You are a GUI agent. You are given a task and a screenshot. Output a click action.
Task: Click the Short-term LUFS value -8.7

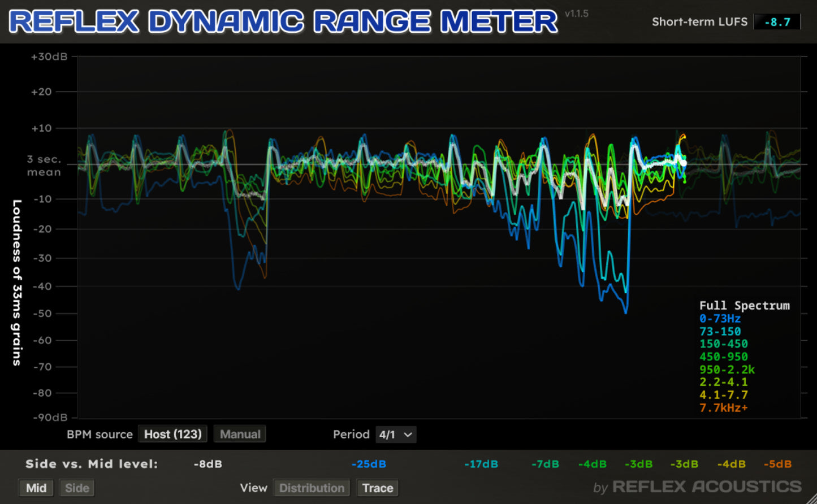point(777,22)
